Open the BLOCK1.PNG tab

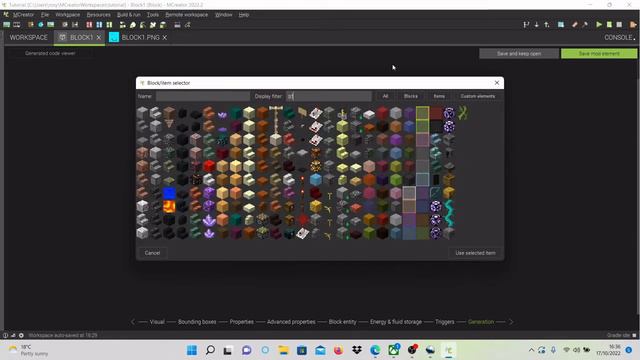[x=140, y=37]
